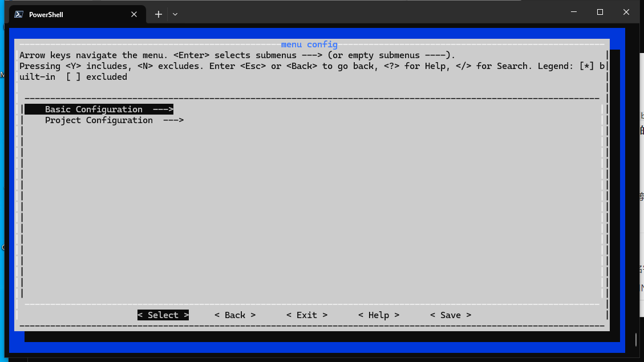Click the chevron icon next to the new tab button

[175, 14]
